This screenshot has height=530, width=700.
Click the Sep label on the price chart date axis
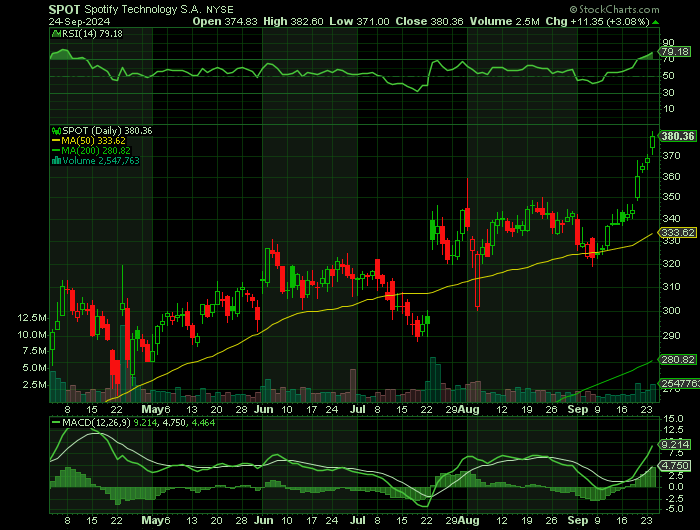(x=578, y=409)
